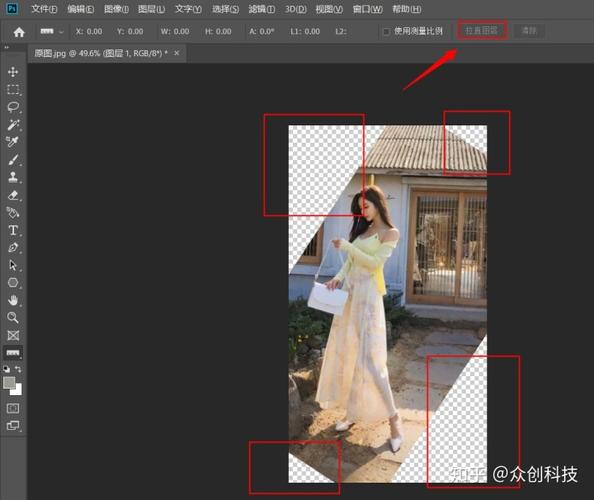
Task: Click the foreground color swatch
Action: click(x=9, y=383)
